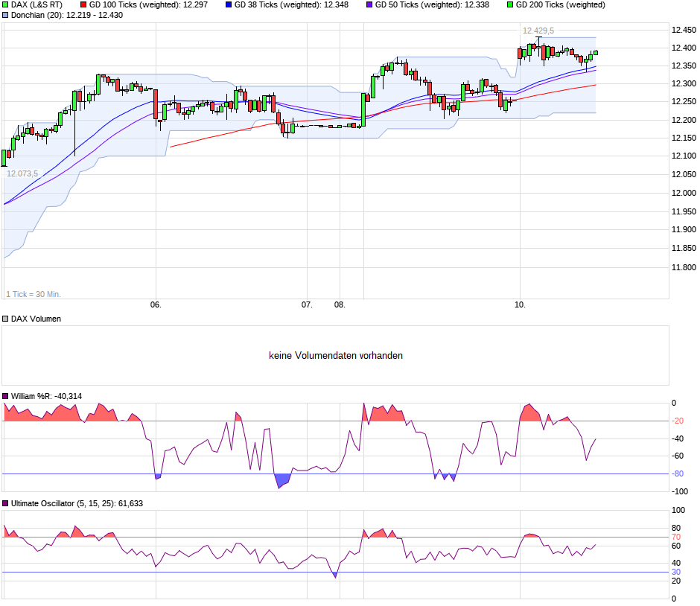The image size is (700, 606).
Task: Click the '06.' date axis label
Action: (x=156, y=304)
